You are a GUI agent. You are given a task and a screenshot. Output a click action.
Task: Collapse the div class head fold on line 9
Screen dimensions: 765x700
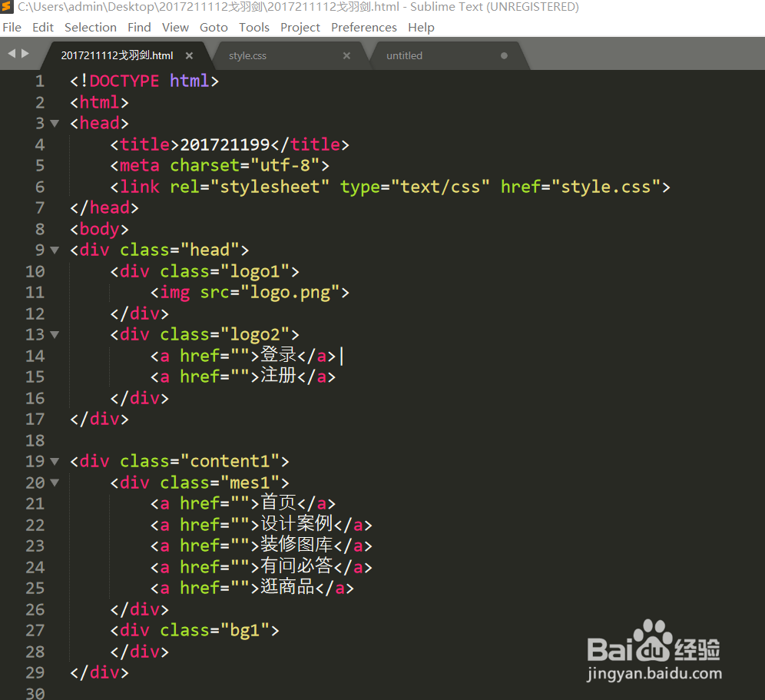point(55,250)
